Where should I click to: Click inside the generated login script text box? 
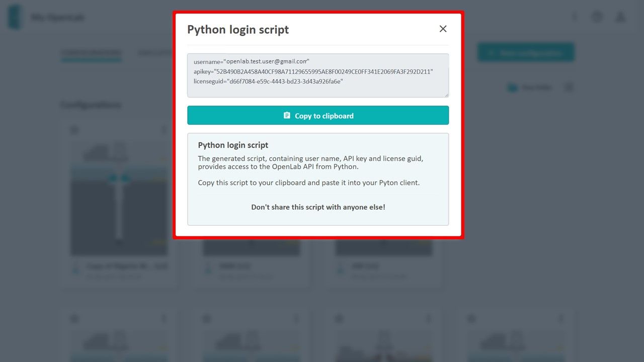point(318,75)
